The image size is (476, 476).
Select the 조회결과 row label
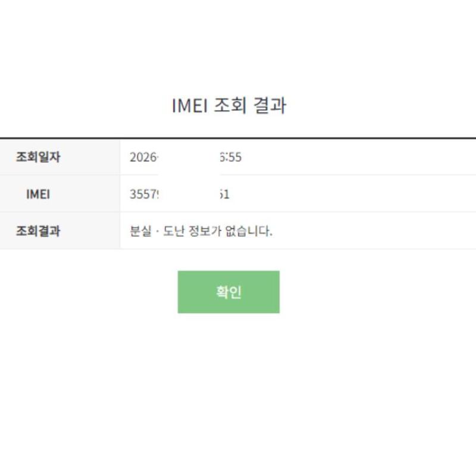[38, 231]
